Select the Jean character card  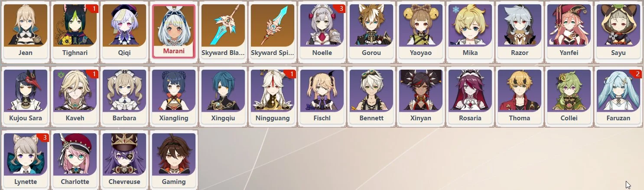coord(26,31)
